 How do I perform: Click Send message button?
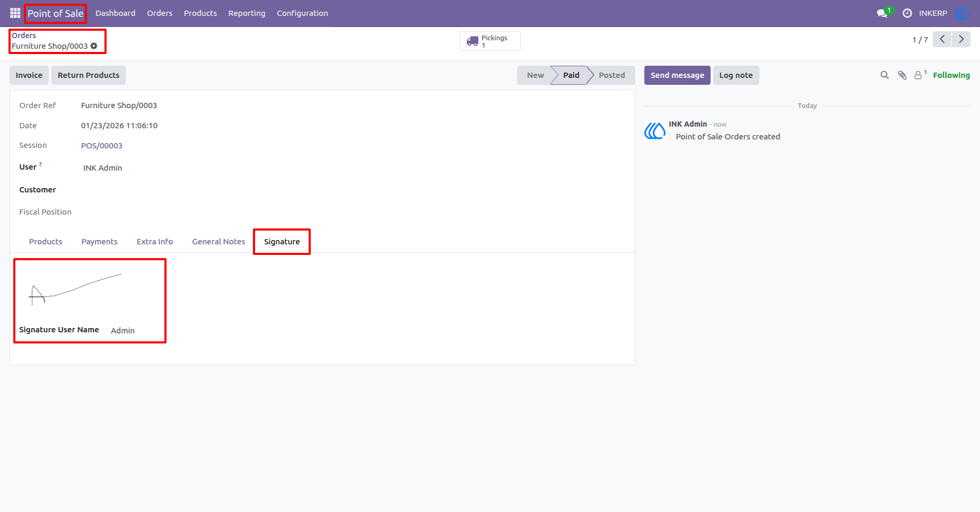pos(677,75)
